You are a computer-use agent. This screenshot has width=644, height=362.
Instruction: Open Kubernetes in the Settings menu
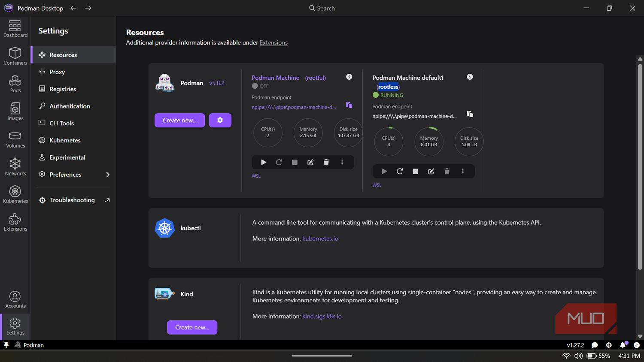[73, 140]
